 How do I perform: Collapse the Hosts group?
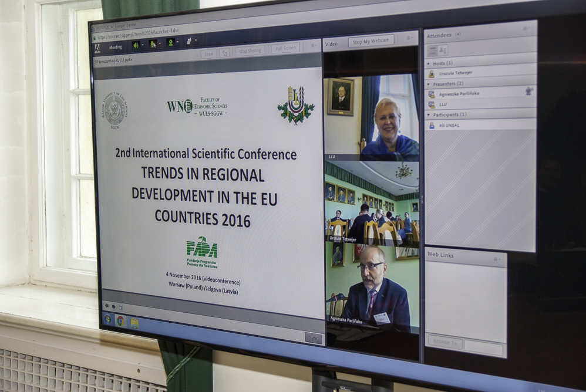point(429,63)
